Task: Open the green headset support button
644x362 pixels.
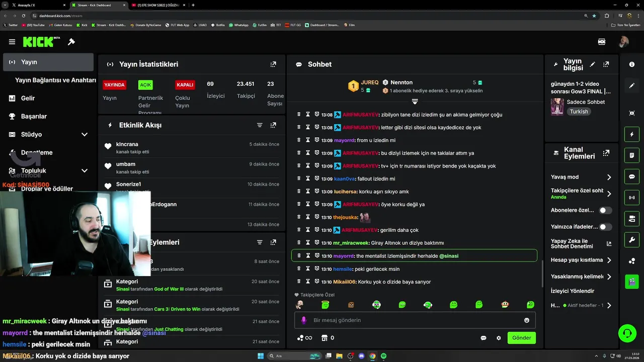Action: click(x=627, y=333)
